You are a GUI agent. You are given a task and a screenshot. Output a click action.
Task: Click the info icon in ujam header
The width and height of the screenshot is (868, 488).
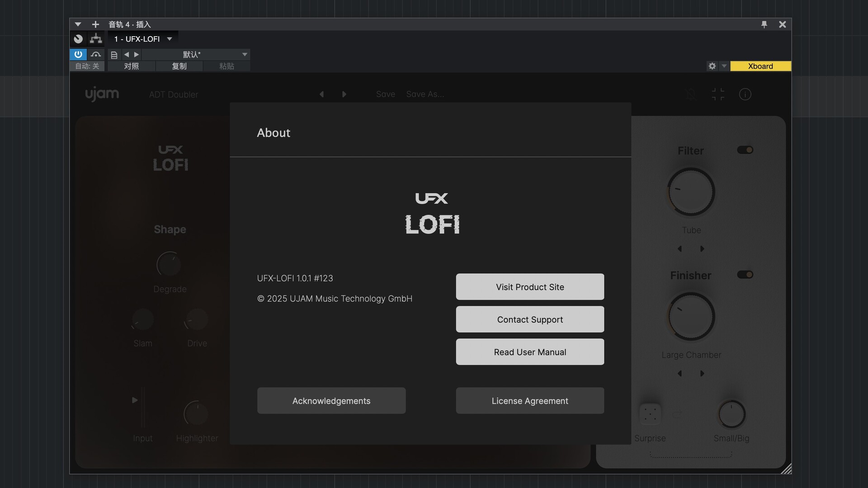pyautogui.click(x=745, y=94)
